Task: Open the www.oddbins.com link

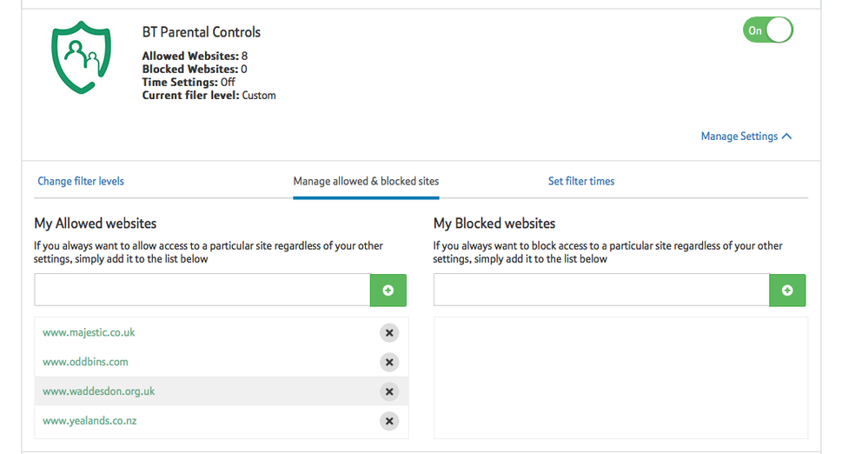Action: tap(85, 362)
